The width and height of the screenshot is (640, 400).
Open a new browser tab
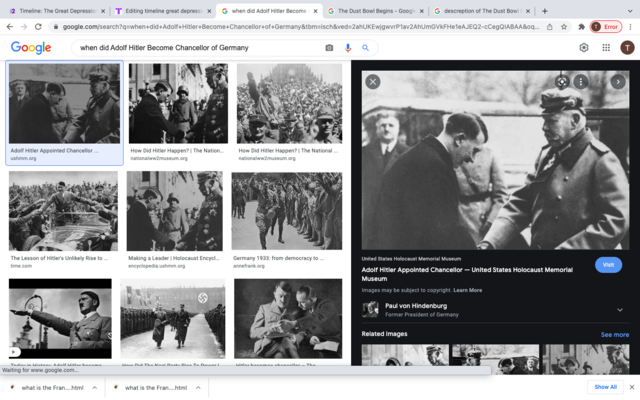[x=544, y=11]
